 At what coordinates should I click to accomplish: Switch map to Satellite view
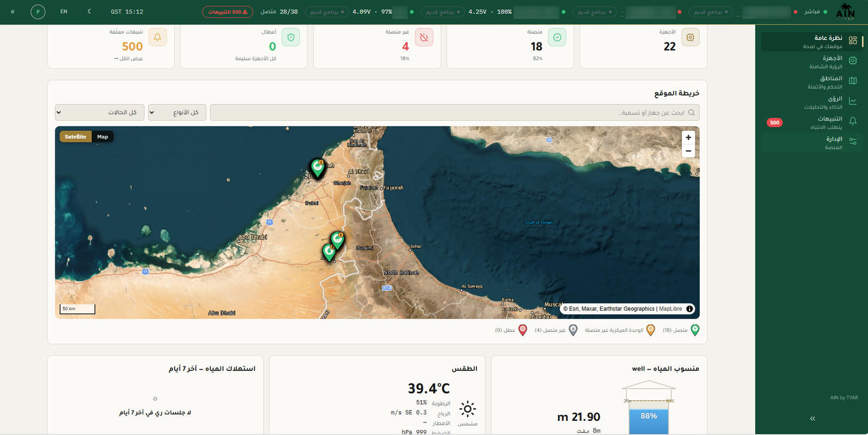point(75,137)
